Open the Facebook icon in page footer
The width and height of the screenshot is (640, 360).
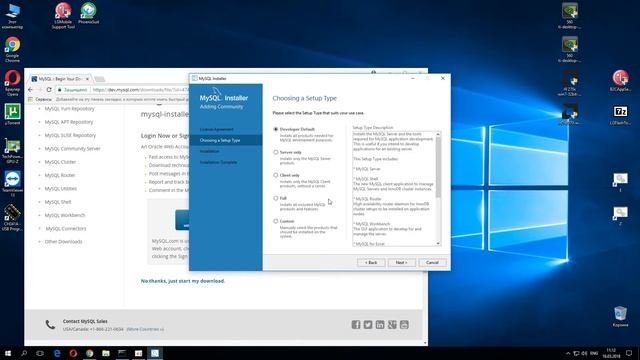[x=356, y=324]
